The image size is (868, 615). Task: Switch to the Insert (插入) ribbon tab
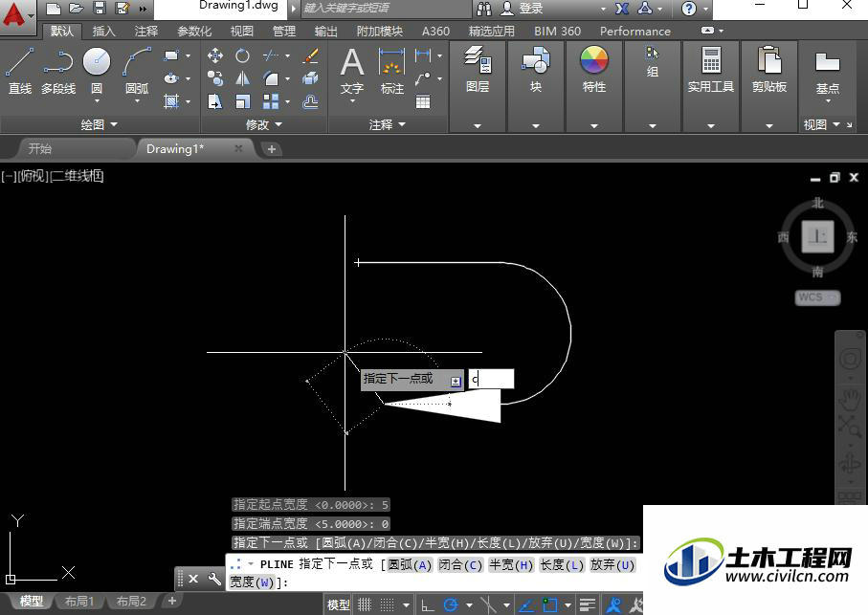(103, 31)
